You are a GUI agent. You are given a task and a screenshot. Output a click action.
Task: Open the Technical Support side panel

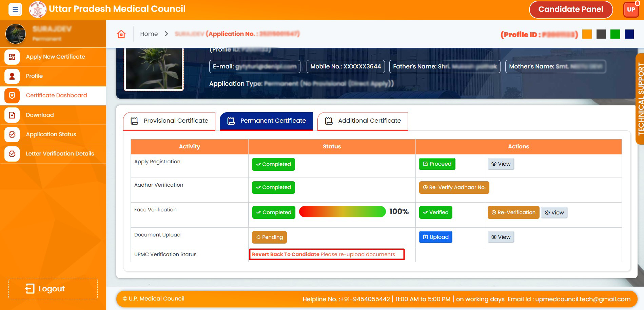pos(640,99)
